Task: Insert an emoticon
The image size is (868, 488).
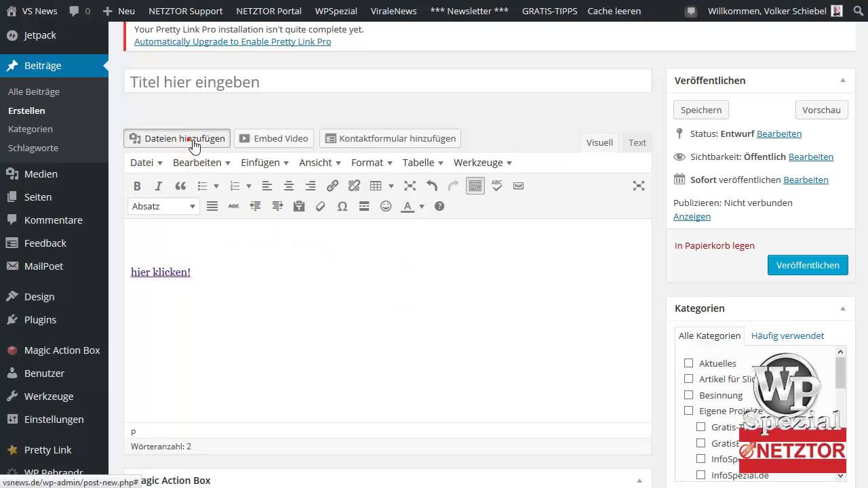Action: [x=386, y=206]
